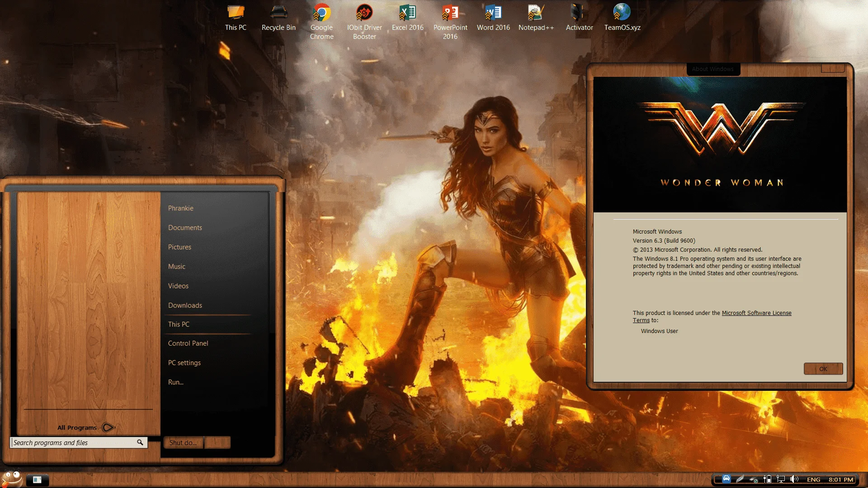Select the Activator desktop icon
This screenshot has height=488, width=868.
tap(579, 18)
